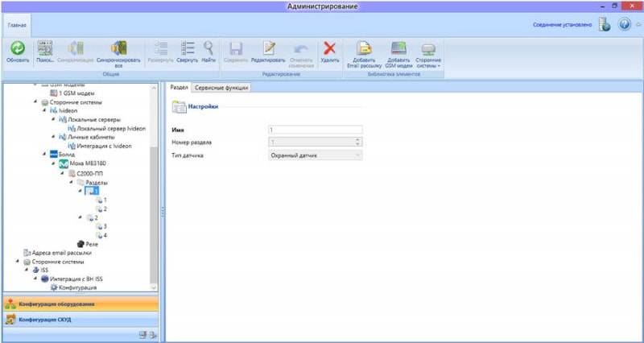Click the Отменить изменения undo icon
This screenshot has height=343, width=644.
click(x=301, y=48)
